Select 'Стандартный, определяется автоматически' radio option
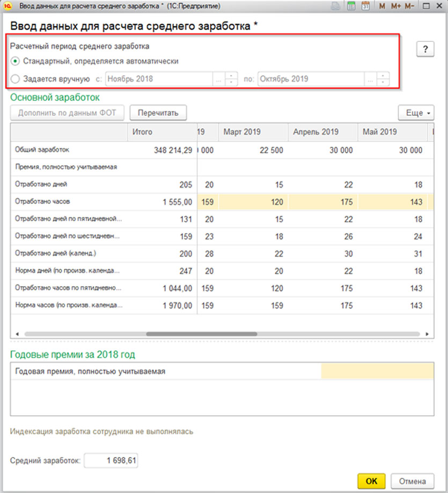 [15, 61]
